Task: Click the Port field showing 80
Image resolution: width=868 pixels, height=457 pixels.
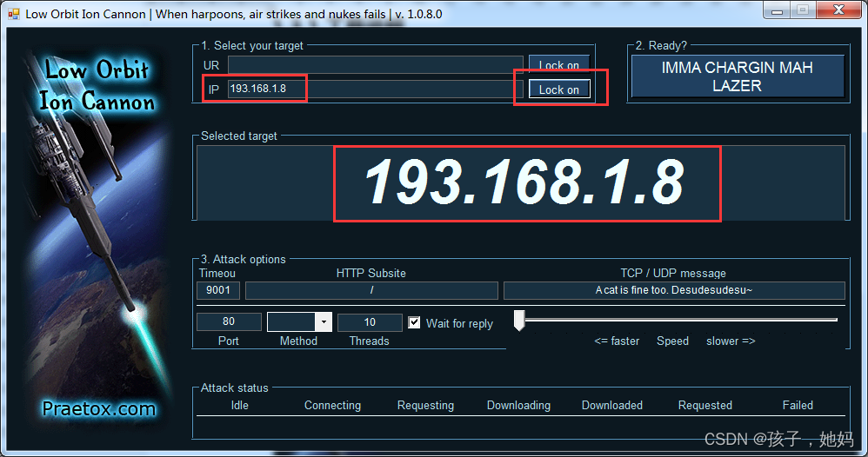Action: tap(229, 321)
